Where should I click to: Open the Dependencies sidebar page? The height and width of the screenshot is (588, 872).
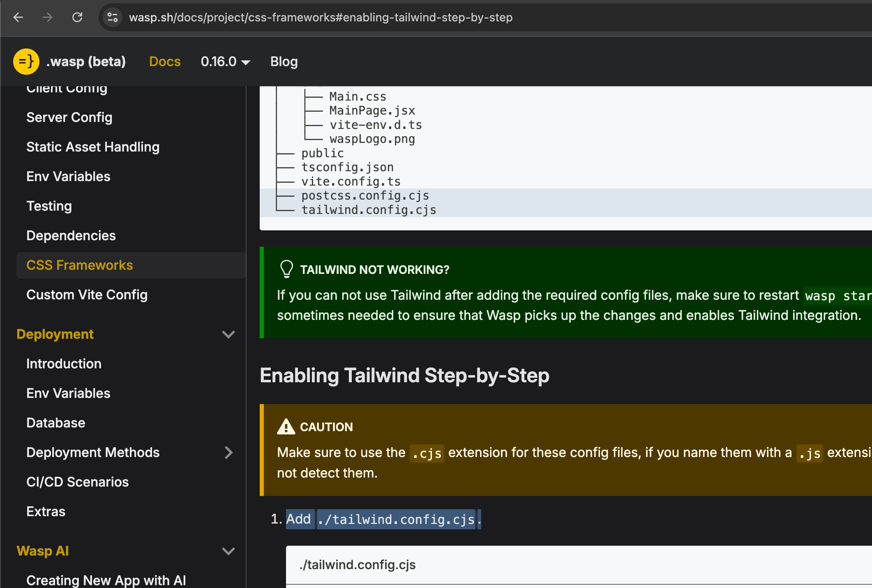point(71,236)
